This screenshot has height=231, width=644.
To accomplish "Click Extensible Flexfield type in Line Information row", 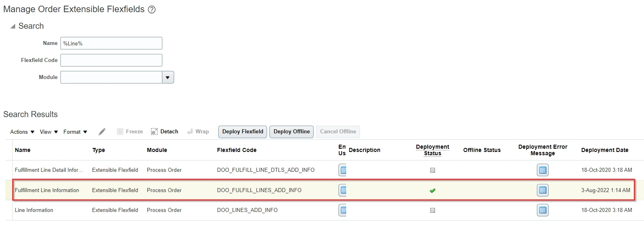I will point(115,210).
